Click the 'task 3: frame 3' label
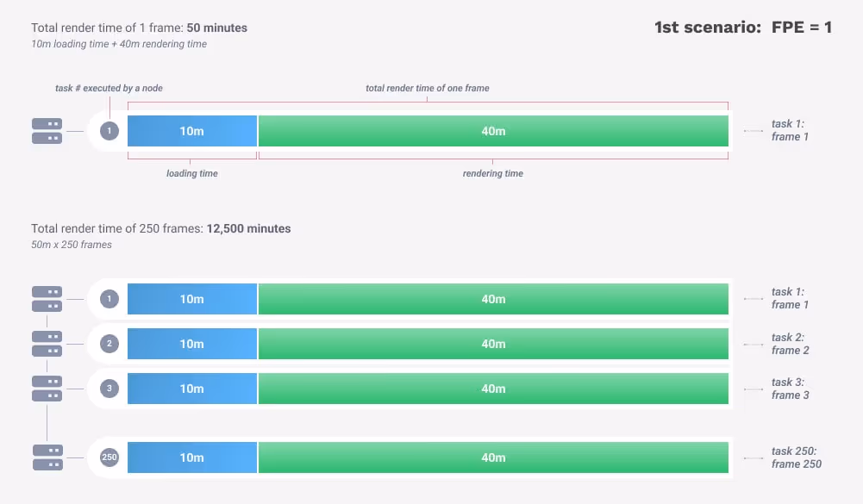The image size is (863, 504). 791,389
